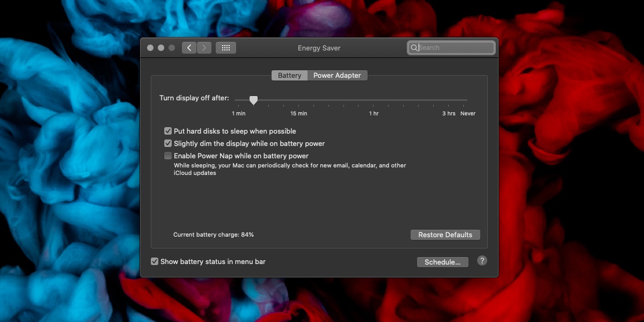Close the Energy Saver window
The height and width of the screenshot is (322, 644).
[150, 48]
